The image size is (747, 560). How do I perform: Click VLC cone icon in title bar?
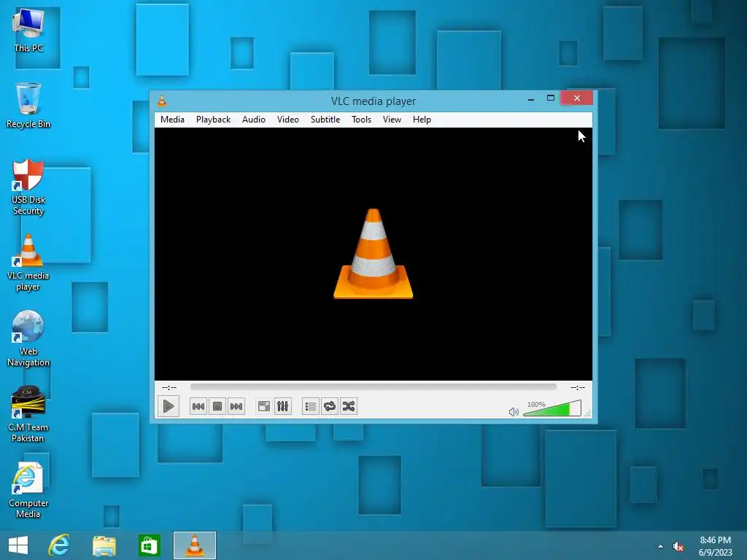pyautogui.click(x=162, y=101)
